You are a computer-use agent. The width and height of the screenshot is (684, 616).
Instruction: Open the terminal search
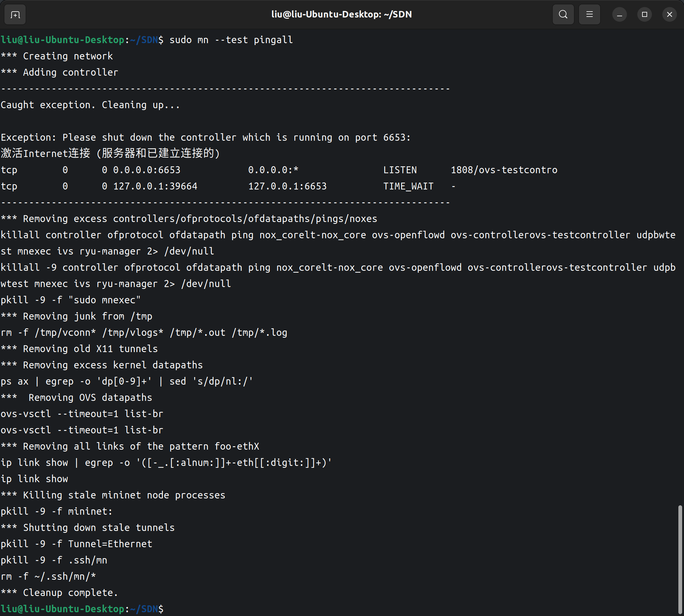[x=563, y=15]
